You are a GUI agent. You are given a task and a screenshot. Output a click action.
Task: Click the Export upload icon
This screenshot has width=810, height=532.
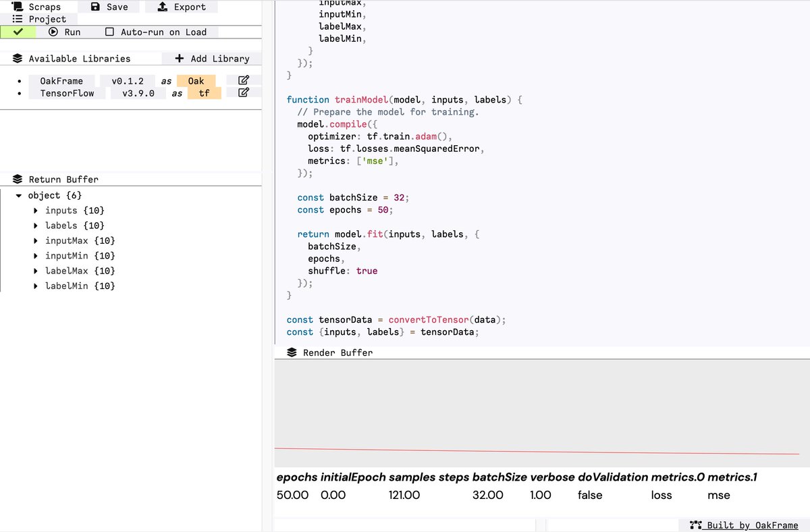[x=162, y=7]
